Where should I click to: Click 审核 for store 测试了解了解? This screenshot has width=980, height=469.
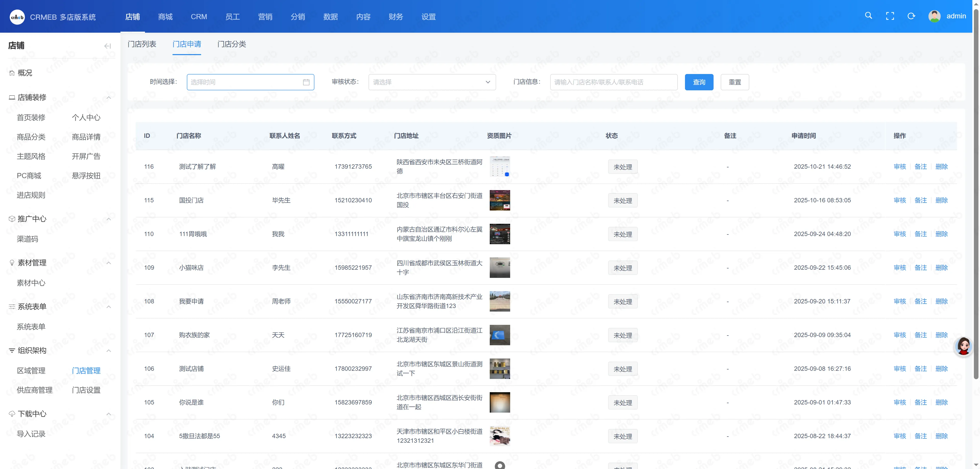click(x=900, y=167)
